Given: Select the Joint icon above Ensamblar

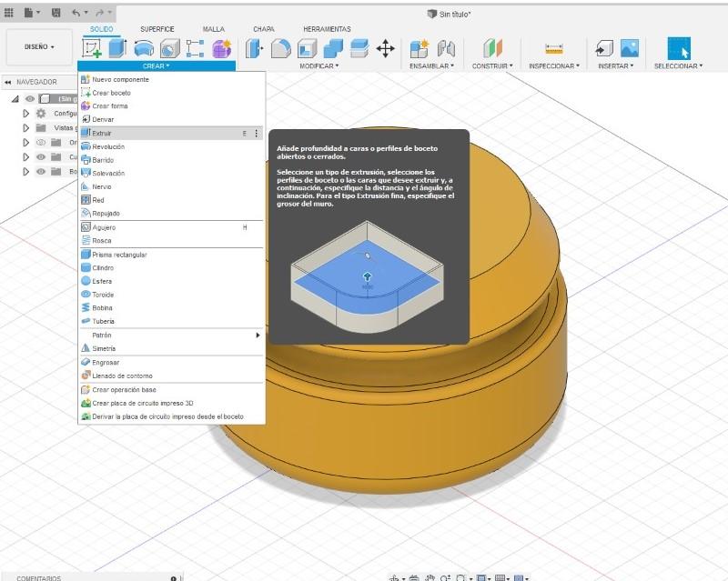Looking at the screenshot, I should pos(446,48).
